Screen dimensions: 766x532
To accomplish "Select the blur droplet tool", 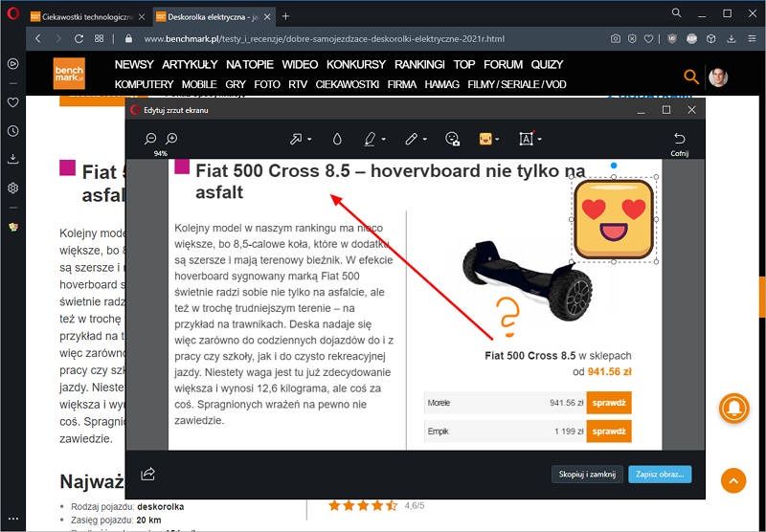I will click(337, 139).
